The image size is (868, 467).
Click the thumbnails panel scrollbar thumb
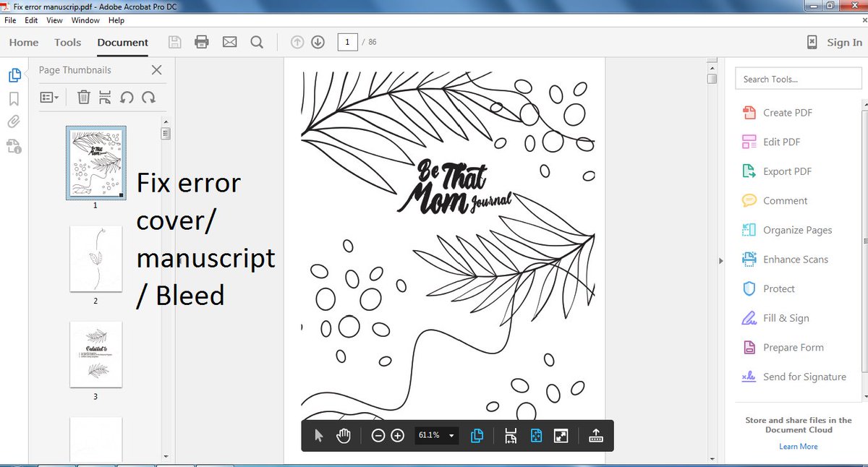point(166,133)
